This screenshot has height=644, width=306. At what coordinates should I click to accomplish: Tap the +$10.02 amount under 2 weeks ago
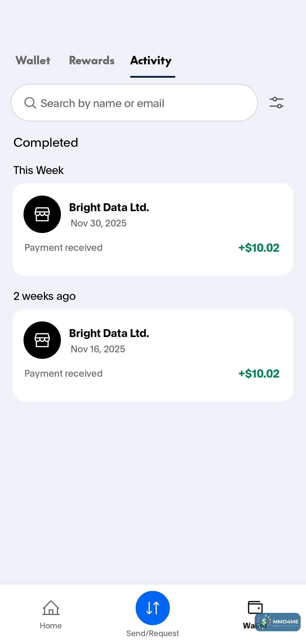(259, 374)
